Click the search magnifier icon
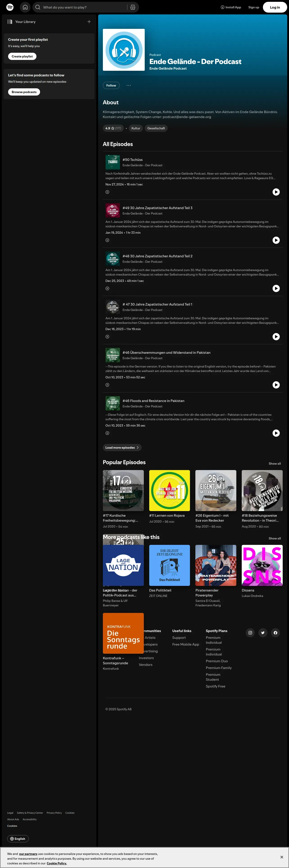The image size is (289, 868). pyautogui.click(x=38, y=7)
